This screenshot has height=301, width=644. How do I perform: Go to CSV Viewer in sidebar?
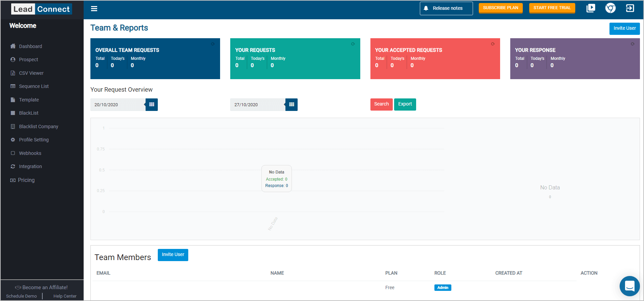coord(31,73)
